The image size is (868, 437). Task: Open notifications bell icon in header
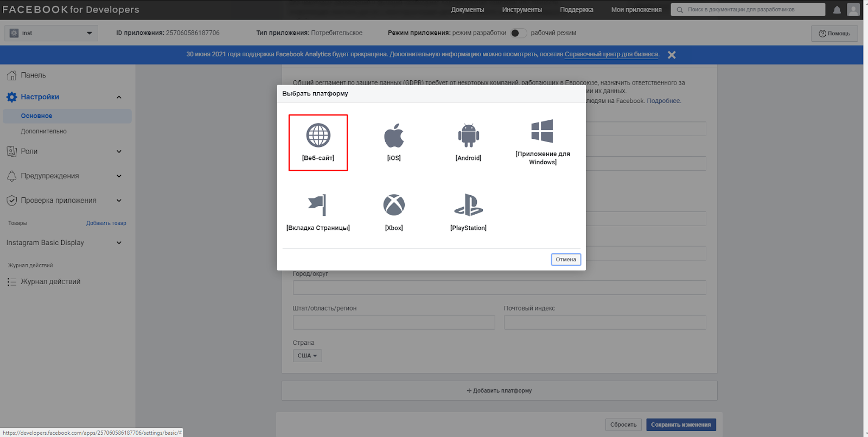[837, 10]
